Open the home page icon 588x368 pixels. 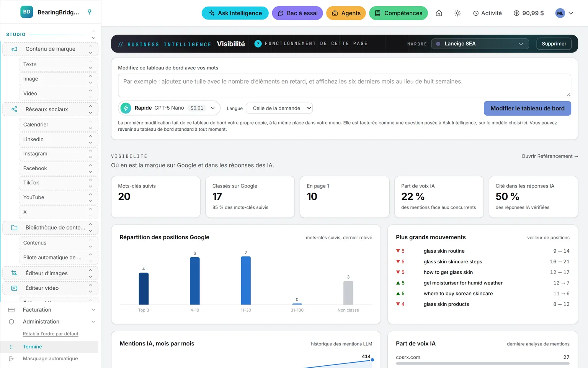(x=439, y=13)
